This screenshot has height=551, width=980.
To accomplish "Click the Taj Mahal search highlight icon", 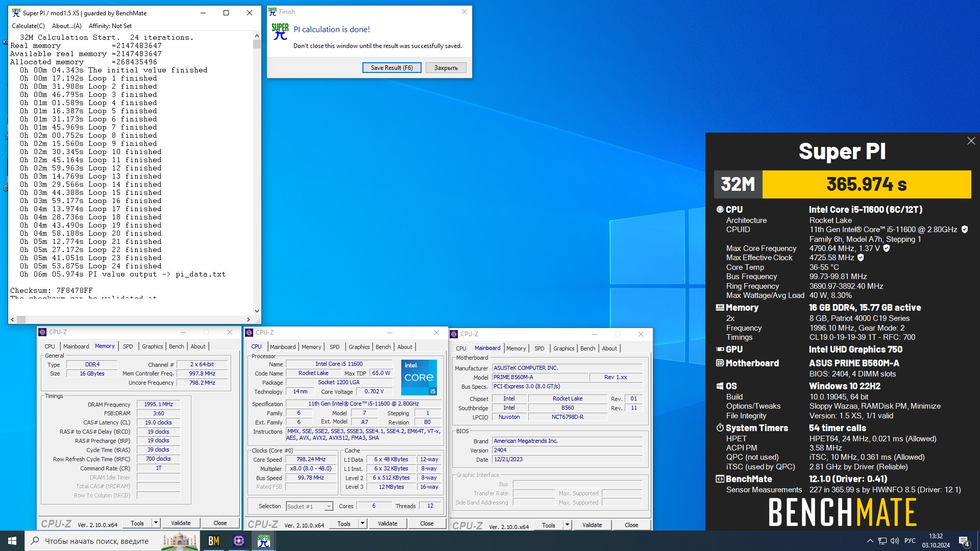I will 179,541.
